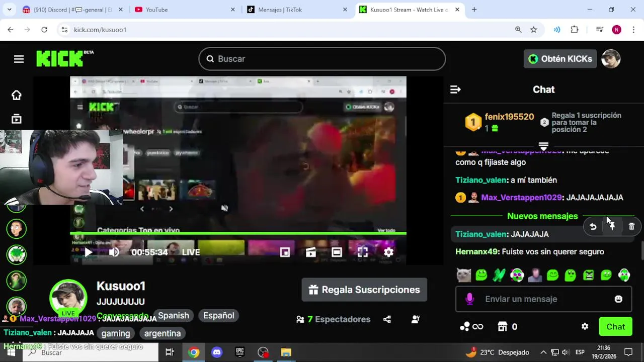This screenshot has height=362, width=644.
Task: Open the clip creation icon
Action: 310,252
